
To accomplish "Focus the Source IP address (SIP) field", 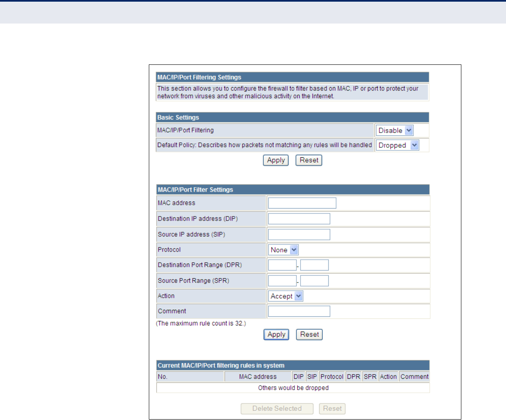I will point(299,235).
